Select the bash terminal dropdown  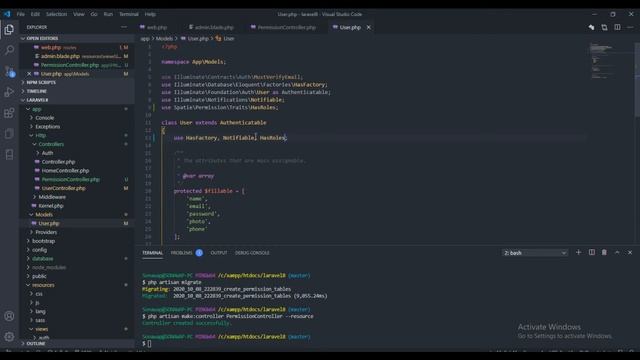pyautogui.click(x=535, y=253)
